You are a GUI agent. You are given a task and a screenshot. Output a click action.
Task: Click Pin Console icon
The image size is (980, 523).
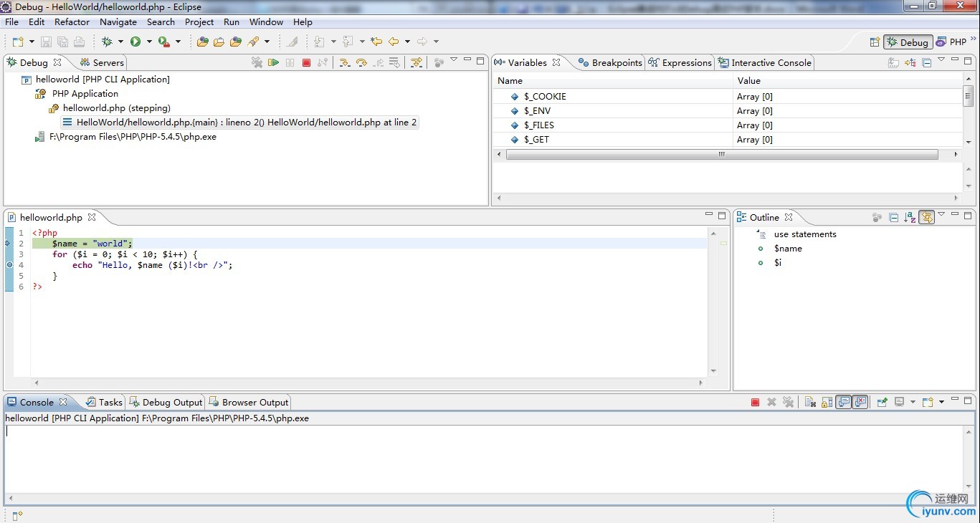(x=883, y=402)
